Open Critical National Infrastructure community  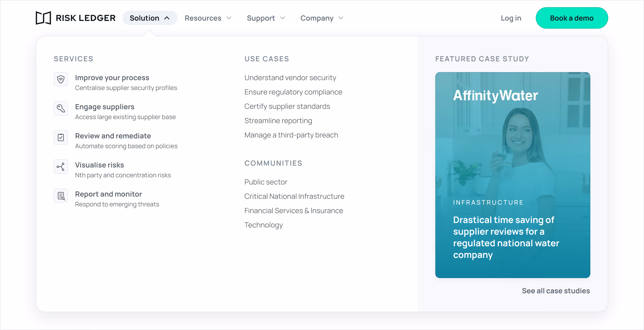pos(294,196)
